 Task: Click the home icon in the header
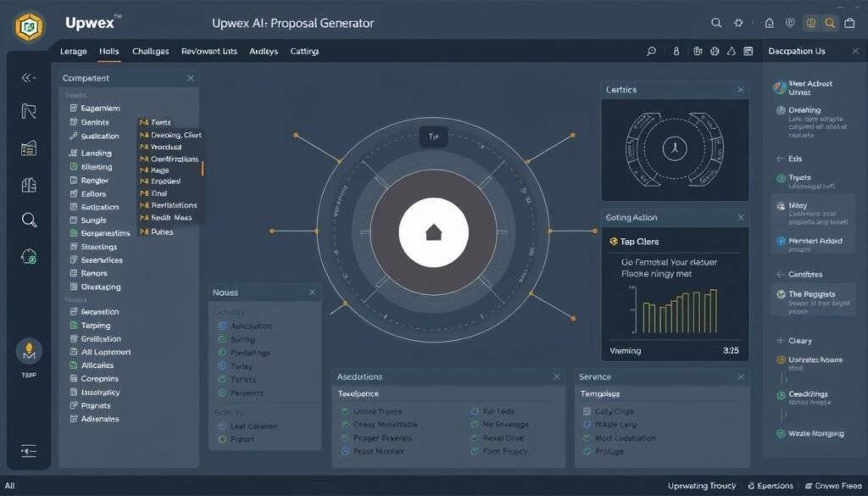click(770, 23)
